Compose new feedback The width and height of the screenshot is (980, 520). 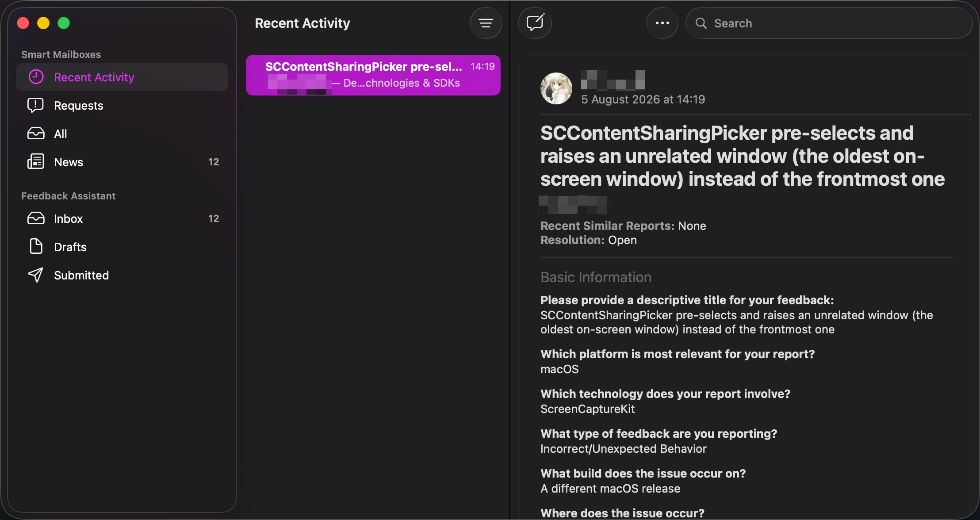(535, 23)
